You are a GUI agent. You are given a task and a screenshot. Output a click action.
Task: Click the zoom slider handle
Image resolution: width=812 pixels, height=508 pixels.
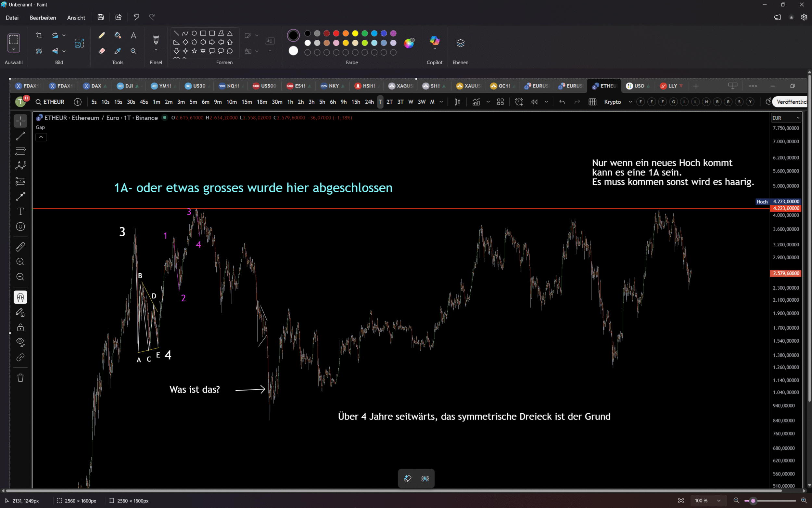(753, 501)
